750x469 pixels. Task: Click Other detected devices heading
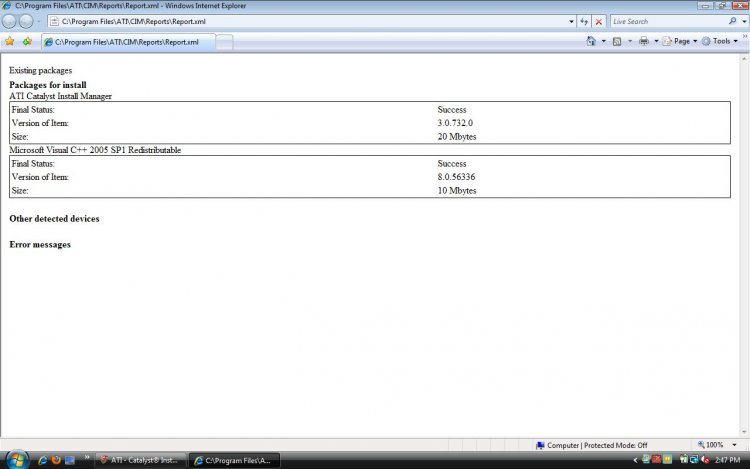point(55,218)
